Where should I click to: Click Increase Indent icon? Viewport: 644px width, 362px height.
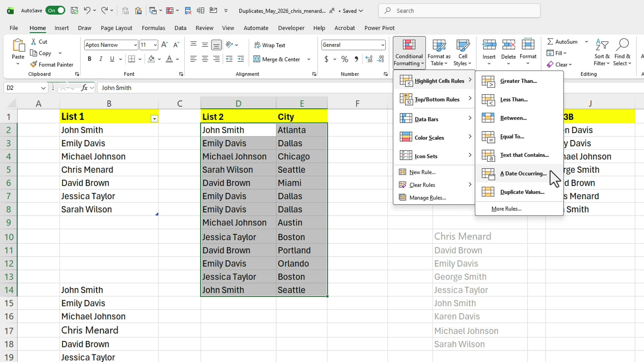tap(241, 59)
